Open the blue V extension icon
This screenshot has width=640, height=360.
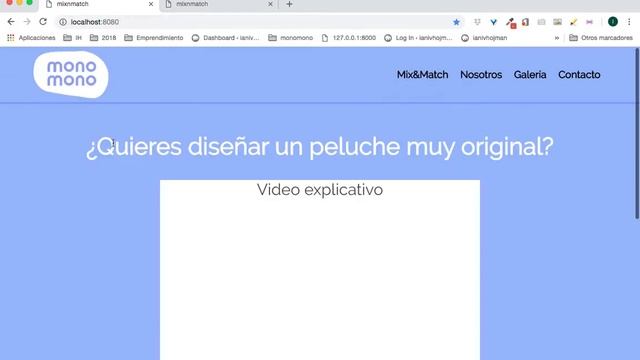pyautogui.click(x=493, y=22)
